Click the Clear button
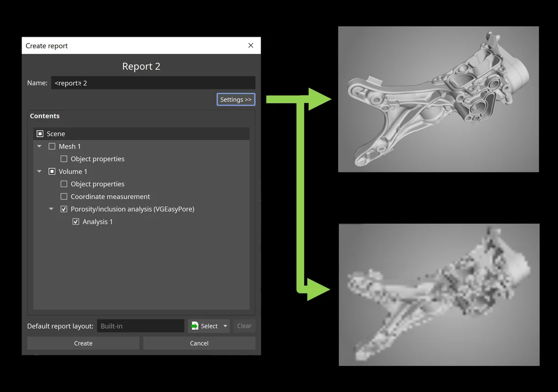Screen dimensions: 558x392 point(244,326)
